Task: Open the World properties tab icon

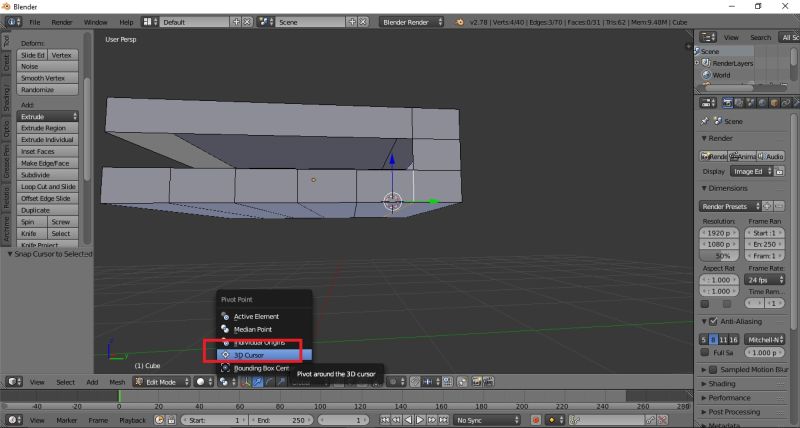Action: pos(762,103)
